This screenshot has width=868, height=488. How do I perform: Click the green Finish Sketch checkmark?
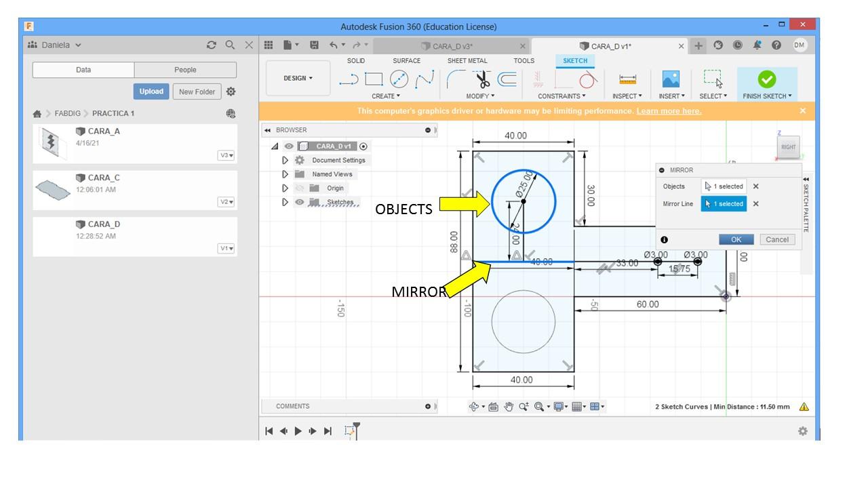coord(766,79)
